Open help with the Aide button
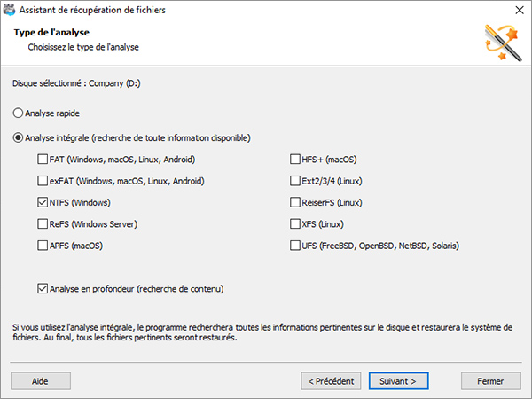 click(x=41, y=381)
